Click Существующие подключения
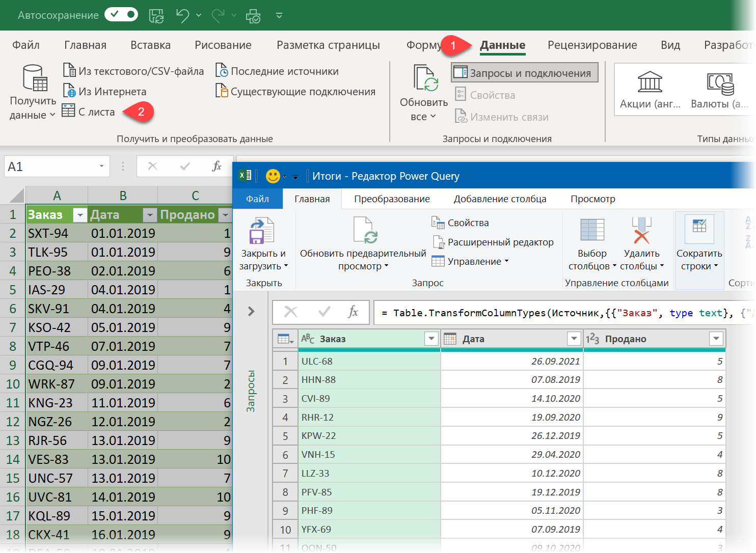Image resolution: width=756 pixels, height=553 pixels. [x=295, y=91]
